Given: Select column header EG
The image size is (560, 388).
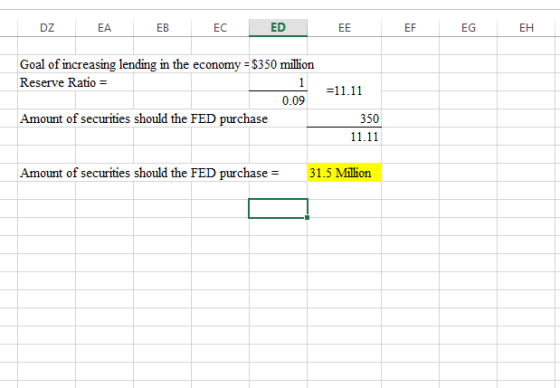Looking at the screenshot, I should pyautogui.click(x=468, y=28).
